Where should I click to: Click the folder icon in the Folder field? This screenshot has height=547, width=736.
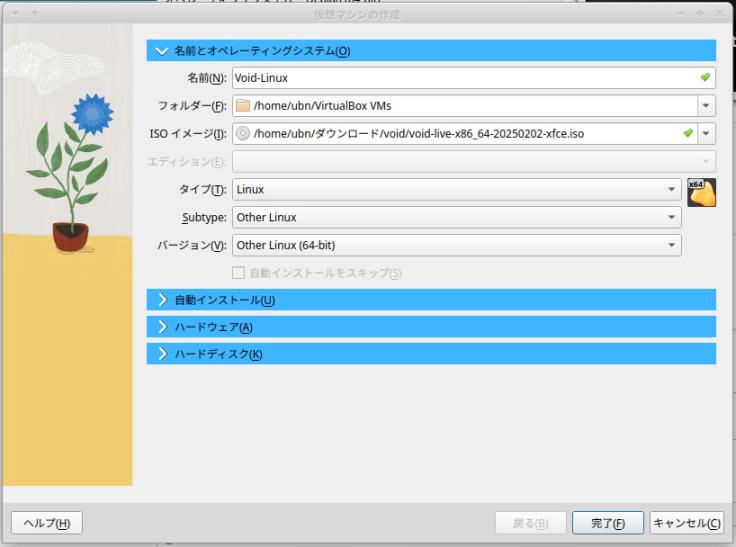243,106
